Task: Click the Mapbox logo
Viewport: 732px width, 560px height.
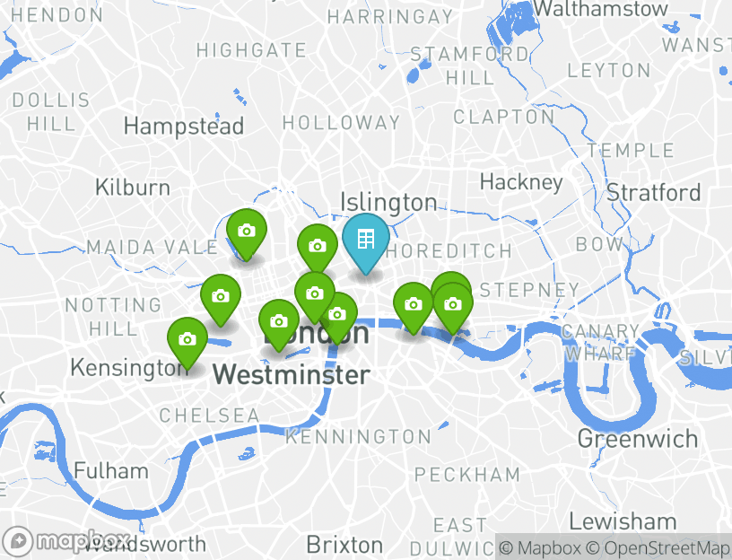Action: tap(65, 542)
